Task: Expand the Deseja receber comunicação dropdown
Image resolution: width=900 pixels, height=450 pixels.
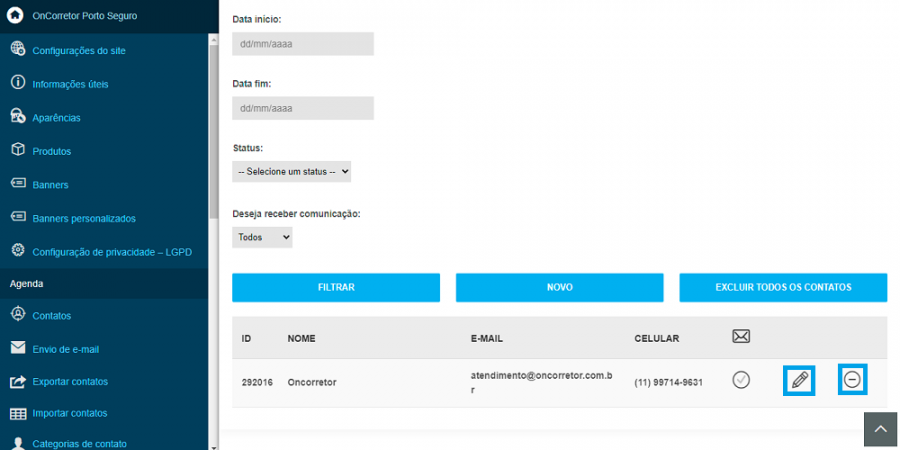Action: 262,238
